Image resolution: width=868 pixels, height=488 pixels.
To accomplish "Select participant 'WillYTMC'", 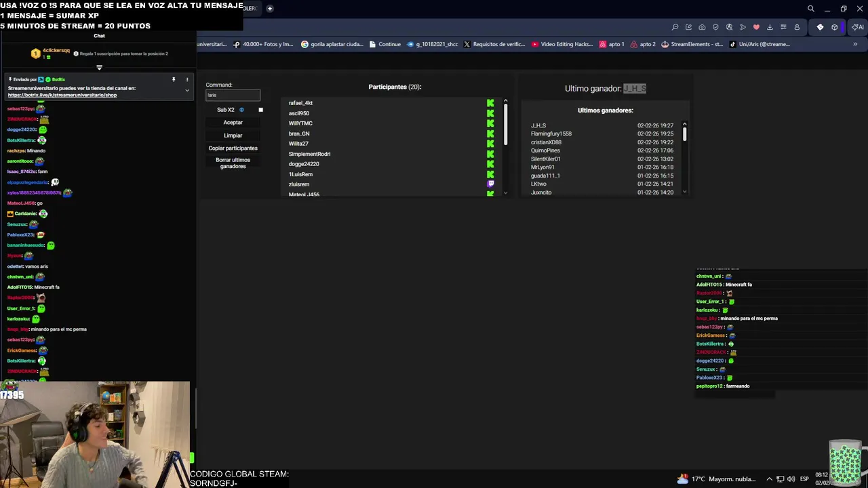I will pyautogui.click(x=300, y=123).
